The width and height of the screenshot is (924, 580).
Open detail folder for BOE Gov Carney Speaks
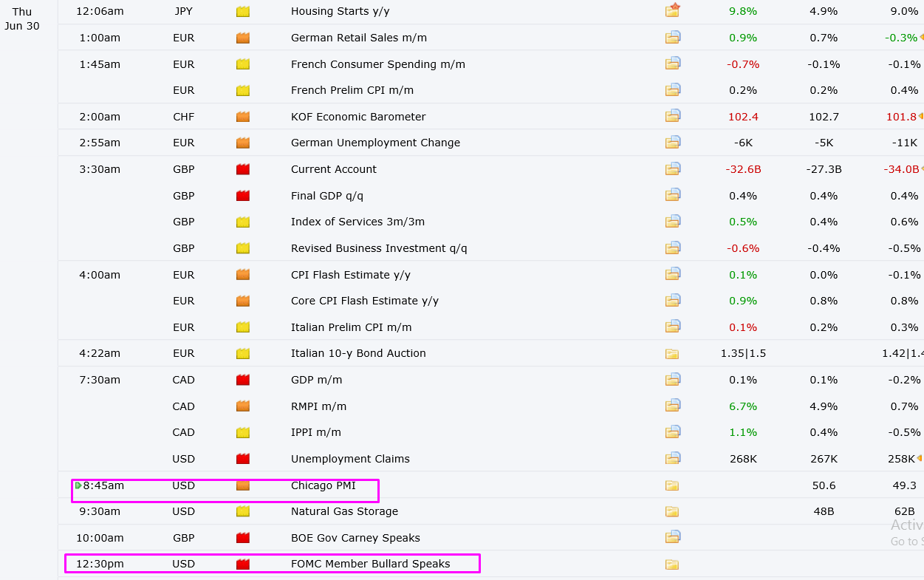tap(672, 537)
